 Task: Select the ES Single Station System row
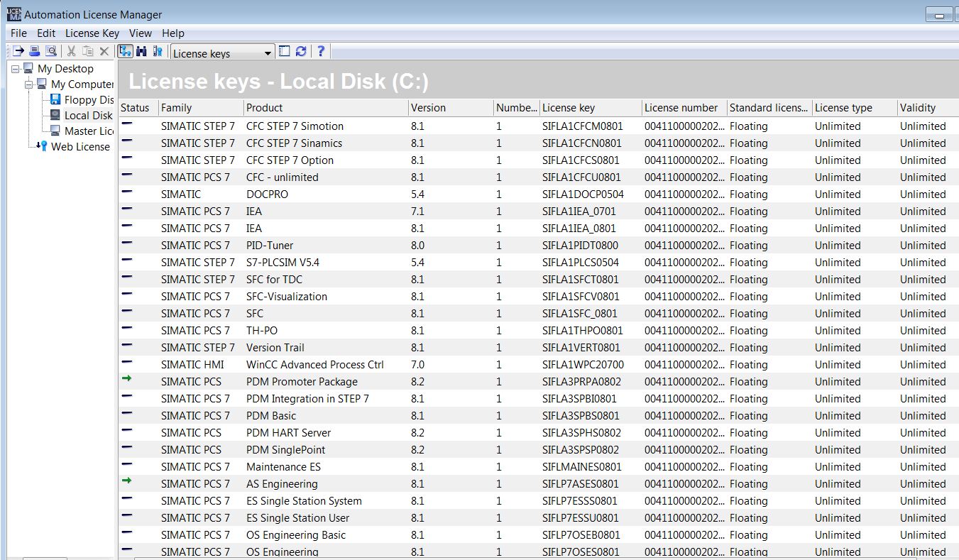pyautogui.click(x=539, y=501)
